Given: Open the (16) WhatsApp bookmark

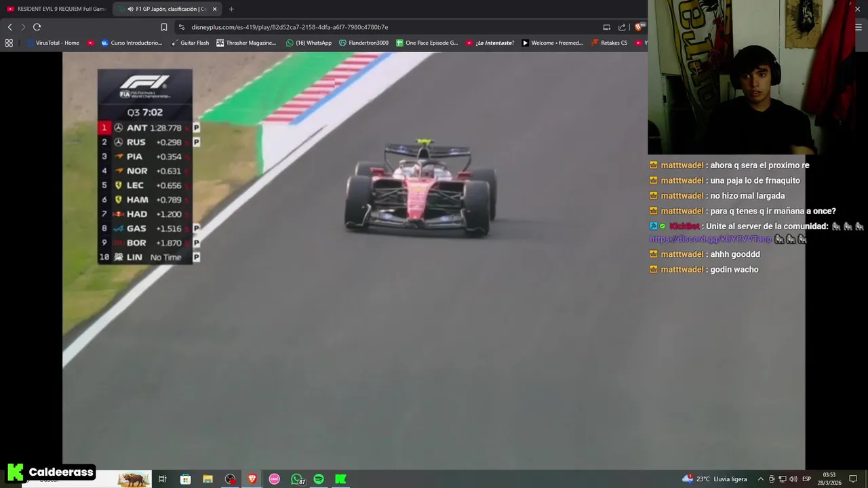Looking at the screenshot, I should pyautogui.click(x=309, y=43).
